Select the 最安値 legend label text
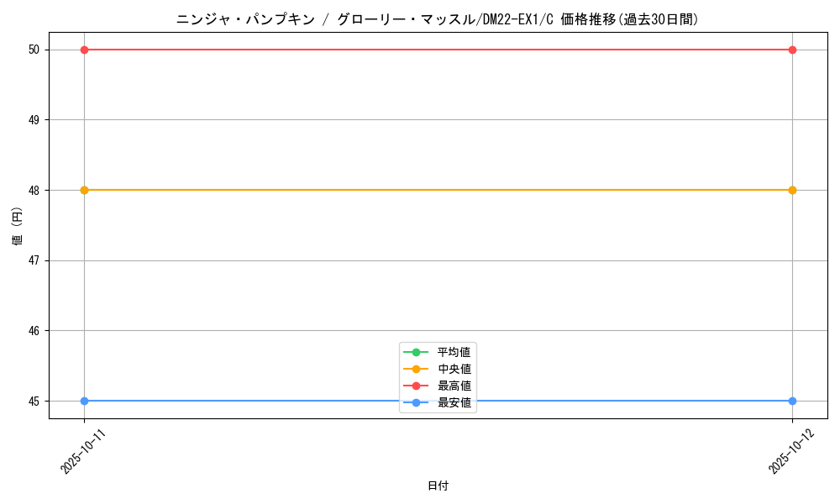The image size is (840, 504). (454, 402)
